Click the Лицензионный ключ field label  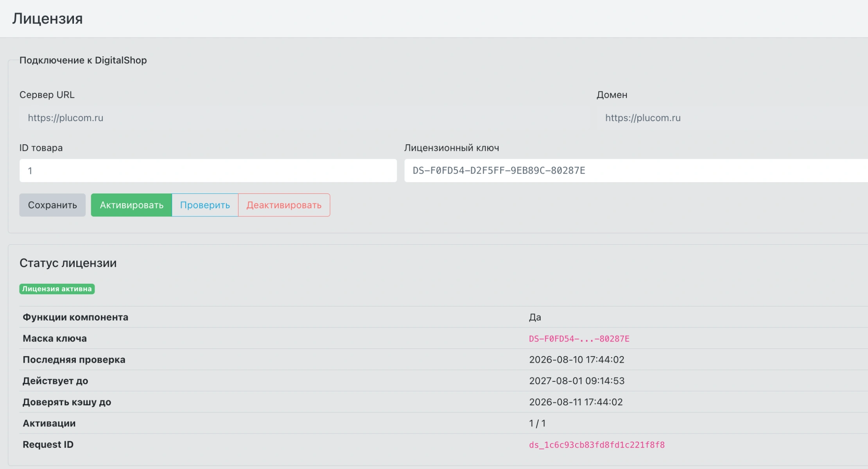tap(452, 148)
